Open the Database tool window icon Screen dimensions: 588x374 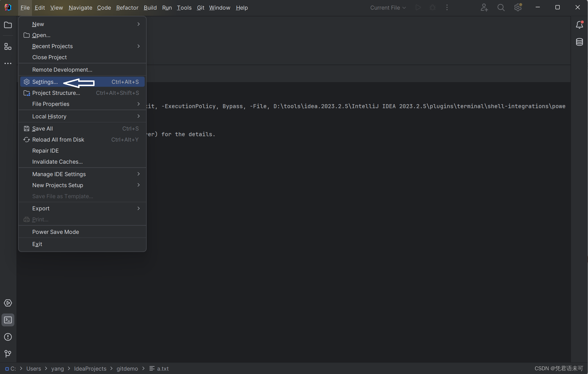click(579, 42)
